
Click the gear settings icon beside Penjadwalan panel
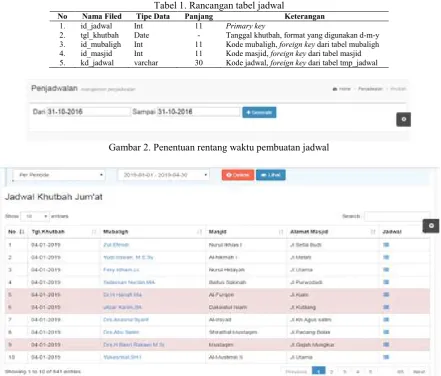[x=403, y=119]
